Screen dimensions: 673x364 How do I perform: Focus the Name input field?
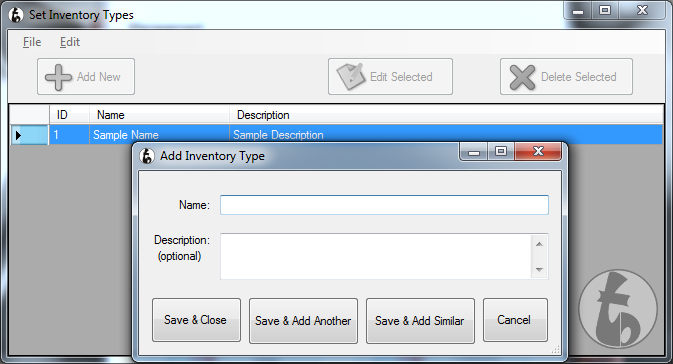(x=384, y=205)
